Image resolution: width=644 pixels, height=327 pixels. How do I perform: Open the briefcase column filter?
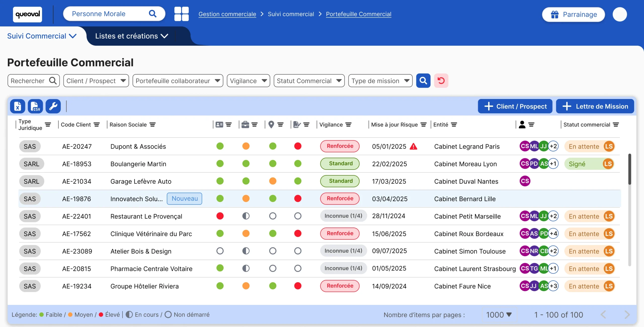(254, 124)
